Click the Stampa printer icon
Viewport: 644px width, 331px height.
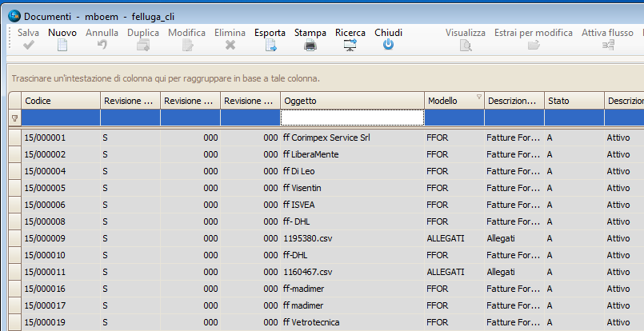tap(310, 46)
